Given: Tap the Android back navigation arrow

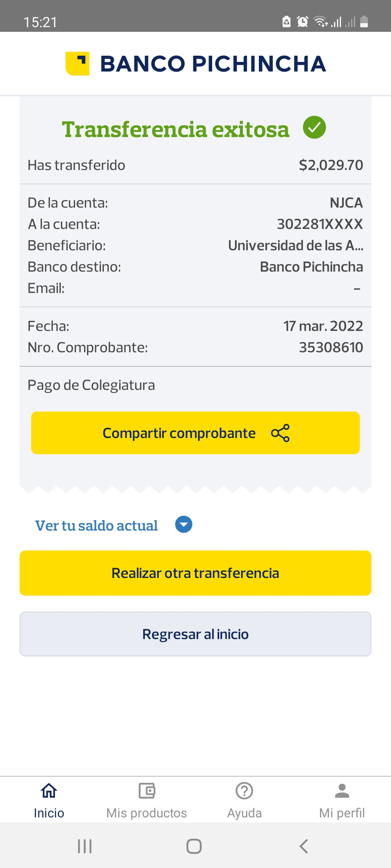Looking at the screenshot, I should (x=304, y=846).
